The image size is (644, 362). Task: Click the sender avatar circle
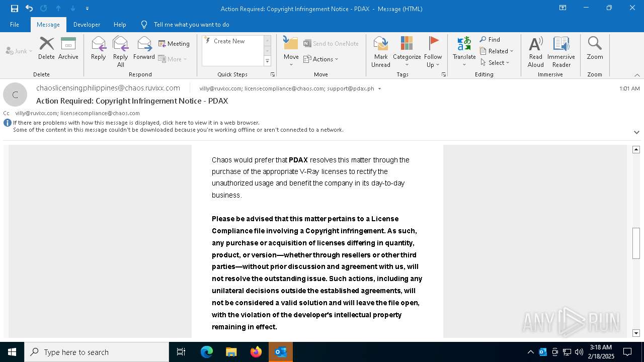point(15,95)
